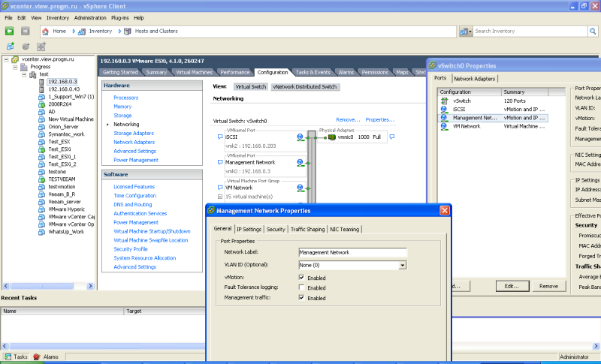Click the Remove link for vSwitch0
This screenshot has width=601, height=364.
coord(348,120)
